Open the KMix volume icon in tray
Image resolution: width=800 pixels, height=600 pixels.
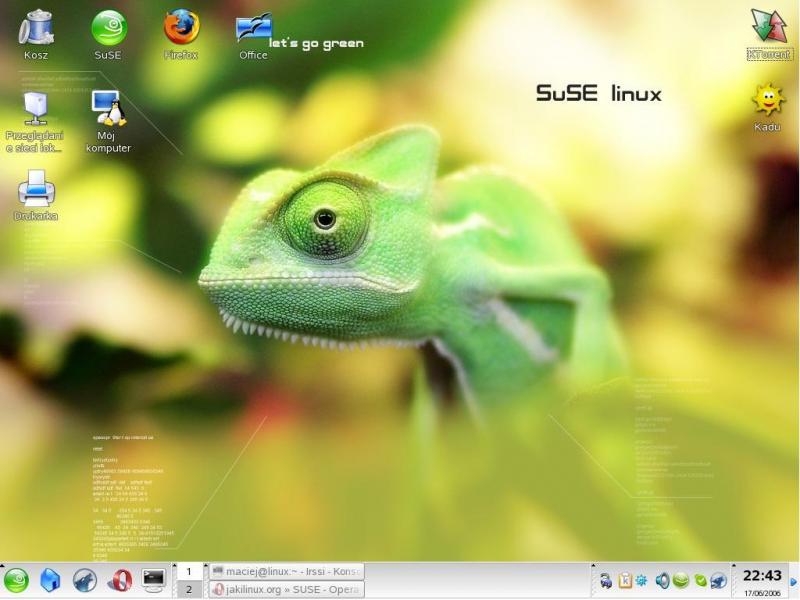(662, 580)
